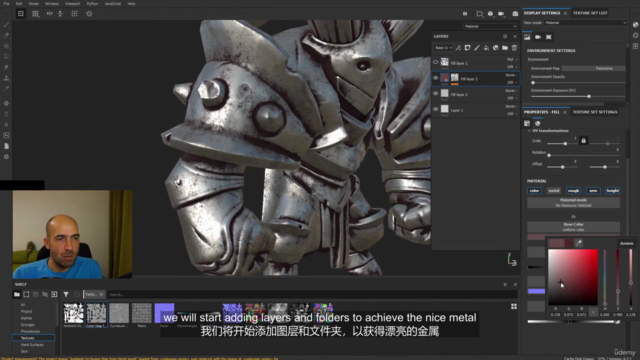The image size is (640, 360).
Task: Select the single viewport layout icon
Action: tap(21, 13)
